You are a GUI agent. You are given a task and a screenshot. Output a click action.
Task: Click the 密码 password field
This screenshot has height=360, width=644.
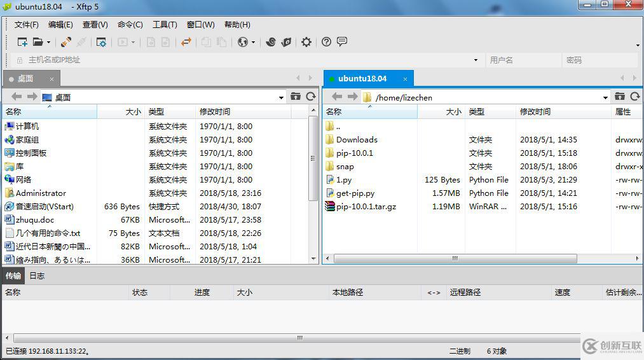600,60
